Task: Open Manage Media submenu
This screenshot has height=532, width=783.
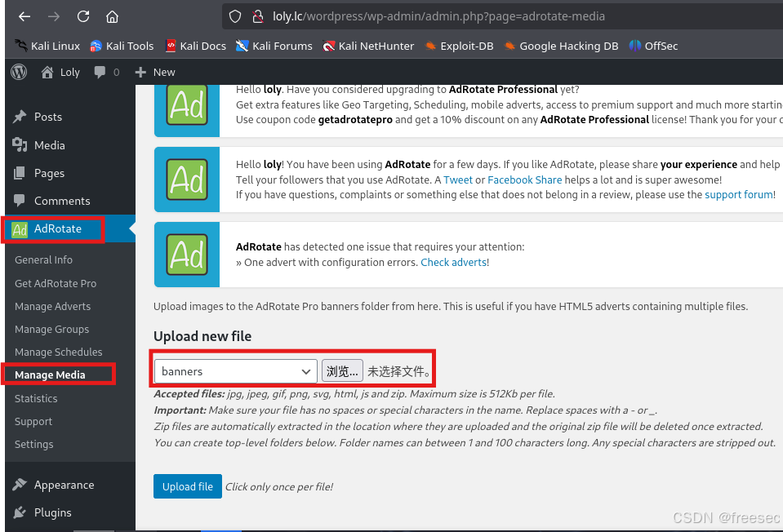Action: pyautogui.click(x=50, y=375)
